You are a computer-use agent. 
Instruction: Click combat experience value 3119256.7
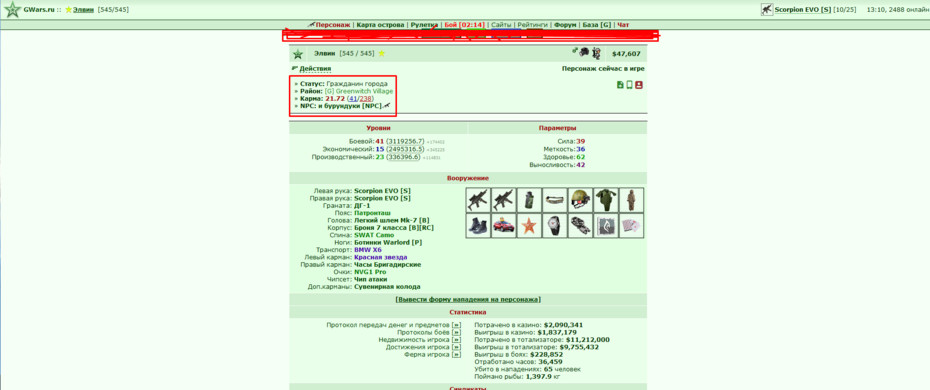[406, 141]
